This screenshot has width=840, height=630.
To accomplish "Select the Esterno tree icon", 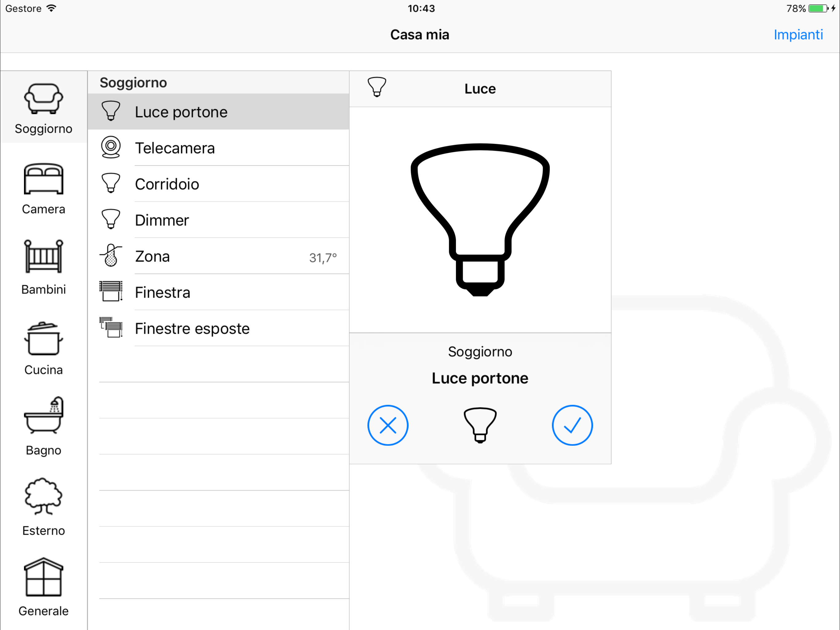I will (x=43, y=496).
